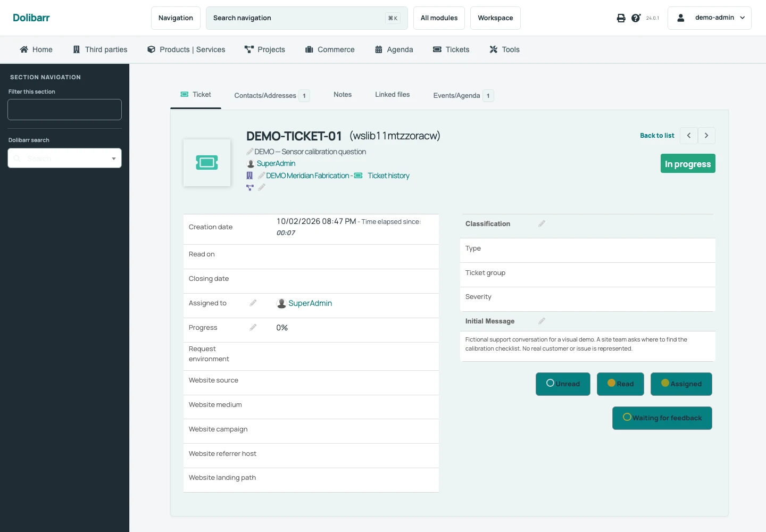The height and width of the screenshot is (532, 766).
Task: Edit the ticket subject pencil icon
Action: click(249, 152)
